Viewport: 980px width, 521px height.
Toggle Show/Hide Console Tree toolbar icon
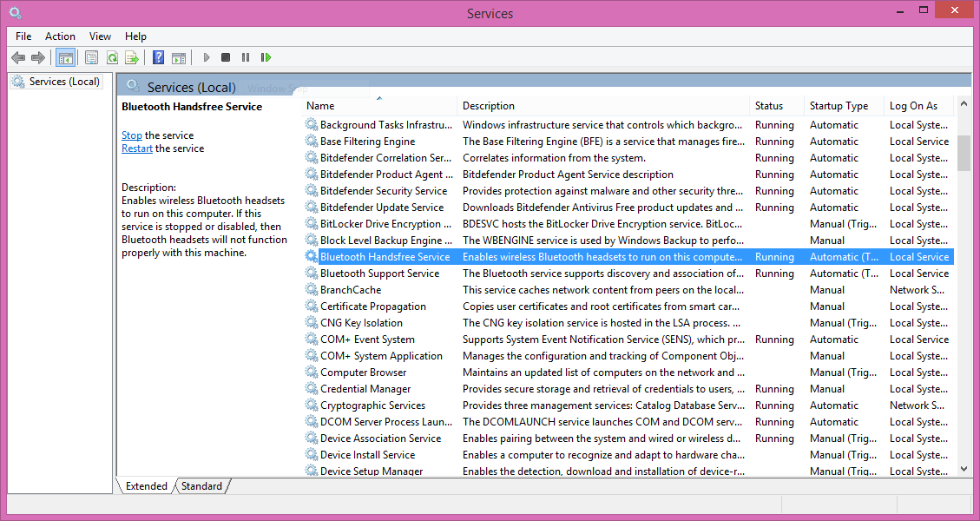point(65,57)
